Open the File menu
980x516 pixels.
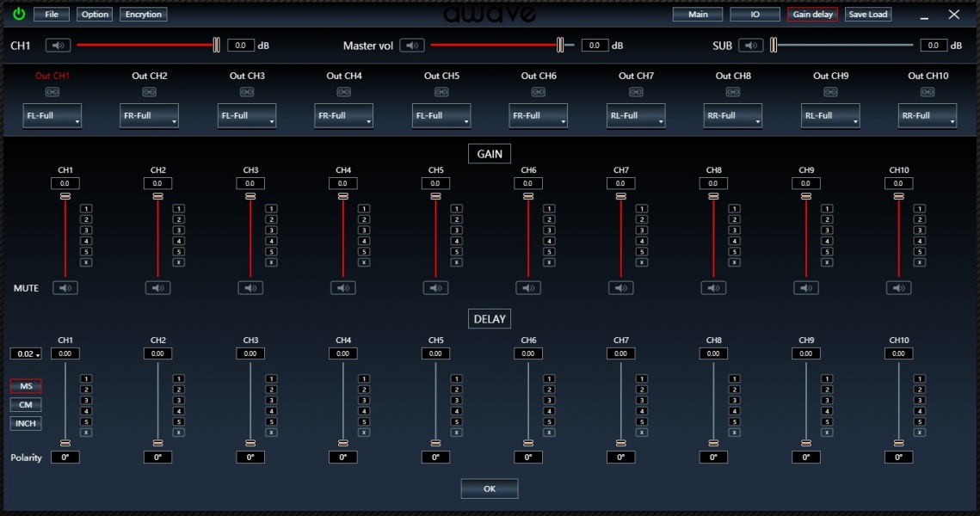pyautogui.click(x=52, y=15)
